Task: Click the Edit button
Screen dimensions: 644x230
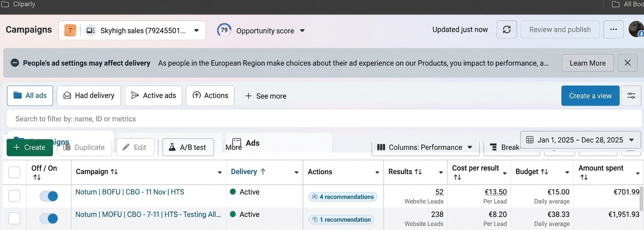Action: pyautogui.click(x=135, y=147)
